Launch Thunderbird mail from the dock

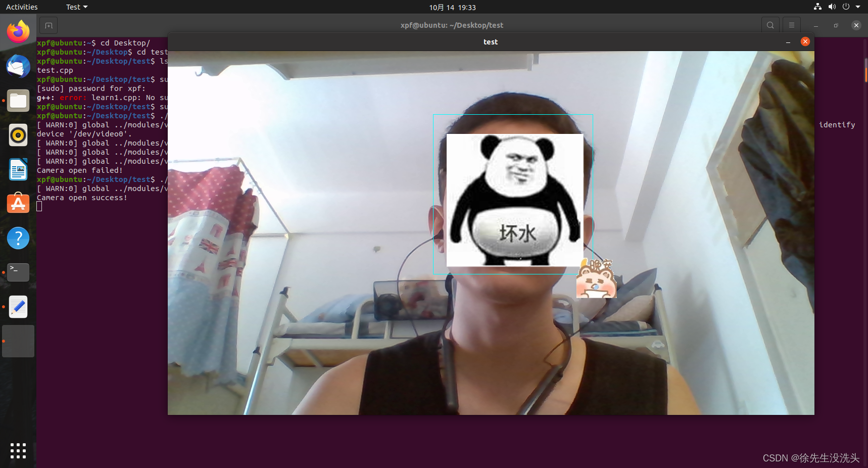coord(18,66)
